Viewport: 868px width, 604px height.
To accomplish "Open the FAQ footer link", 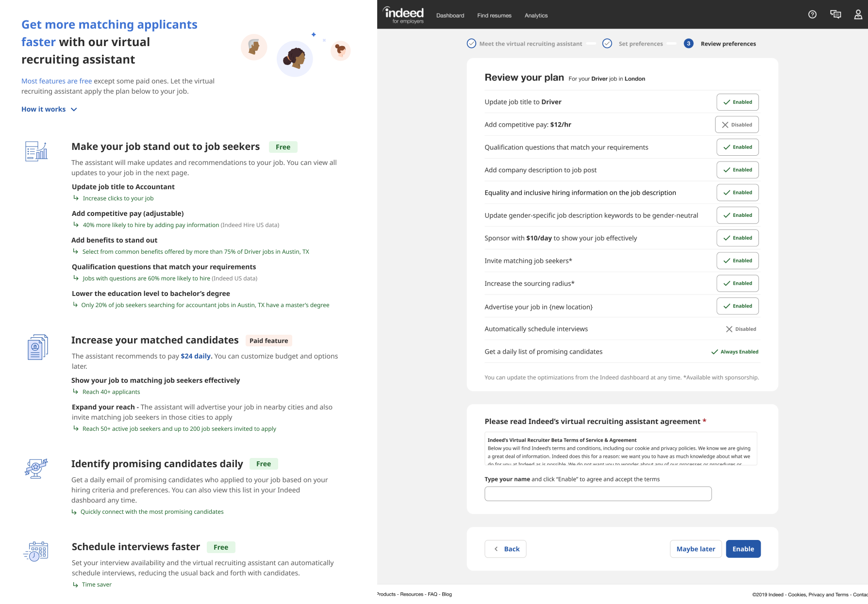I will pos(433,594).
